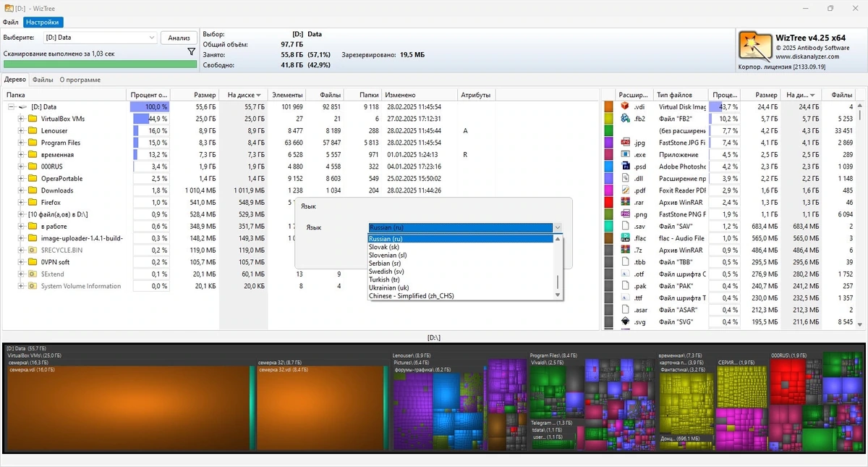Image resolution: width=868 pixels, height=467 pixels.
Task: Click the Program Files folder icon
Action: coord(32,143)
